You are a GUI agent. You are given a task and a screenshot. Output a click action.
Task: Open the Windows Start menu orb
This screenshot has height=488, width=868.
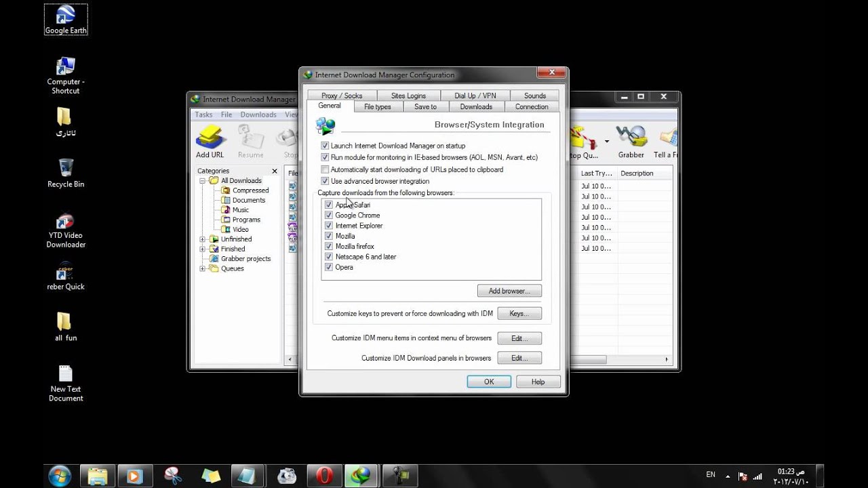(x=60, y=476)
